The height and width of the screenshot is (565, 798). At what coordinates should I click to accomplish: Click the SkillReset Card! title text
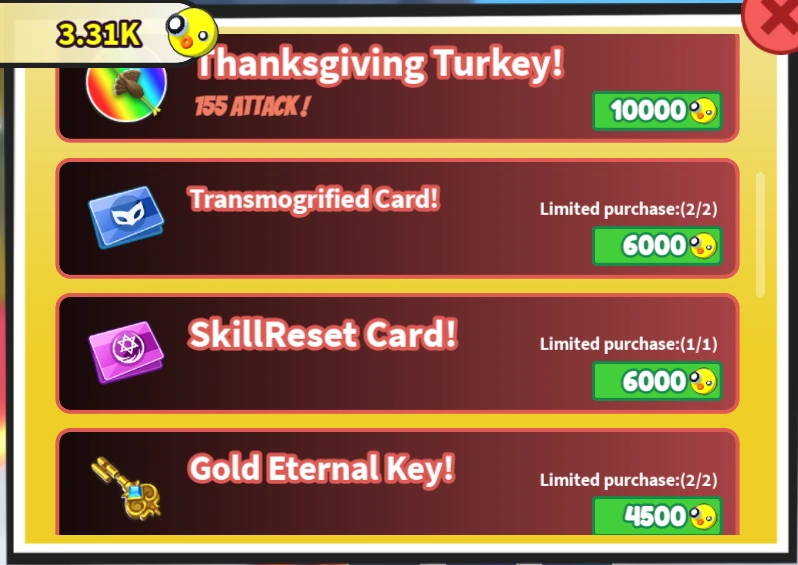click(323, 334)
